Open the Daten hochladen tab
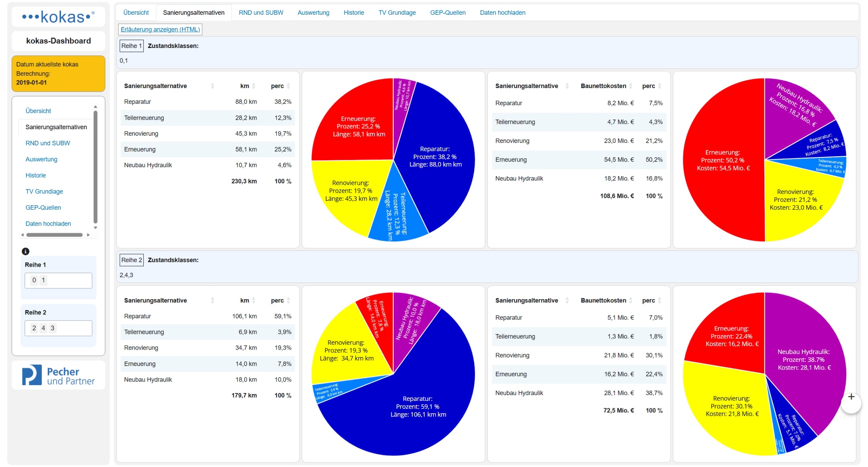 click(x=502, y=13)
